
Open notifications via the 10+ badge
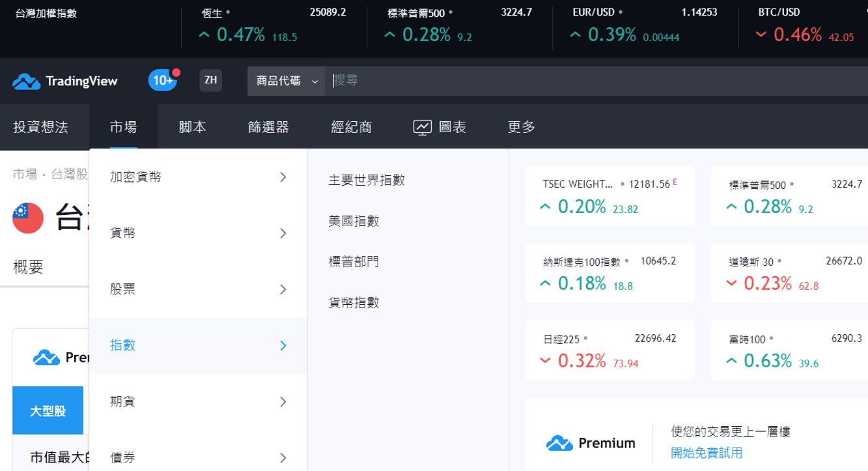tap(162, 79)
